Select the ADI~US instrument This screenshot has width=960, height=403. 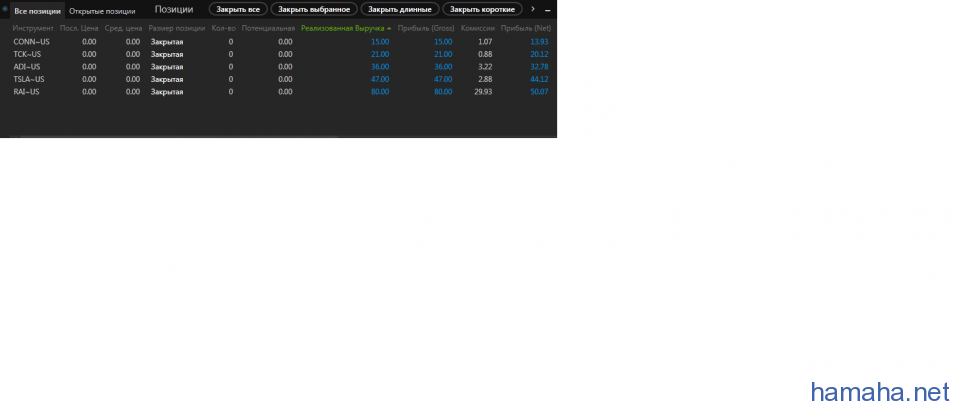click(27, 67)
